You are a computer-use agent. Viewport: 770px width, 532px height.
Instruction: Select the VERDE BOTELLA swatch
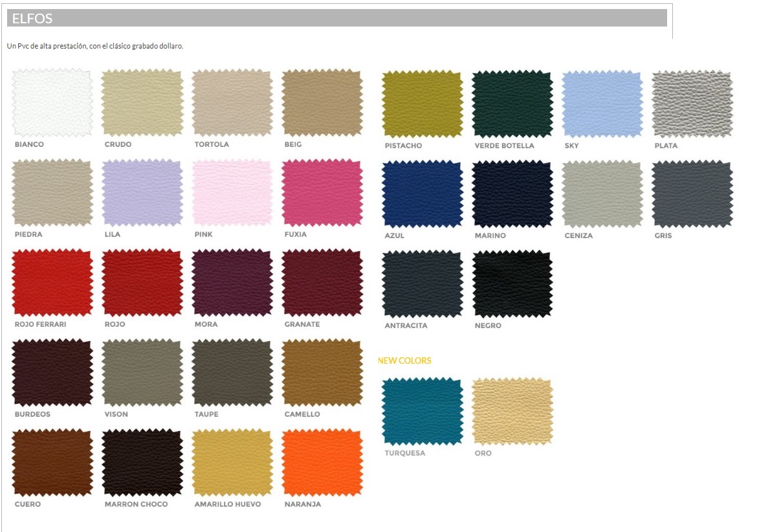(512, 104)
